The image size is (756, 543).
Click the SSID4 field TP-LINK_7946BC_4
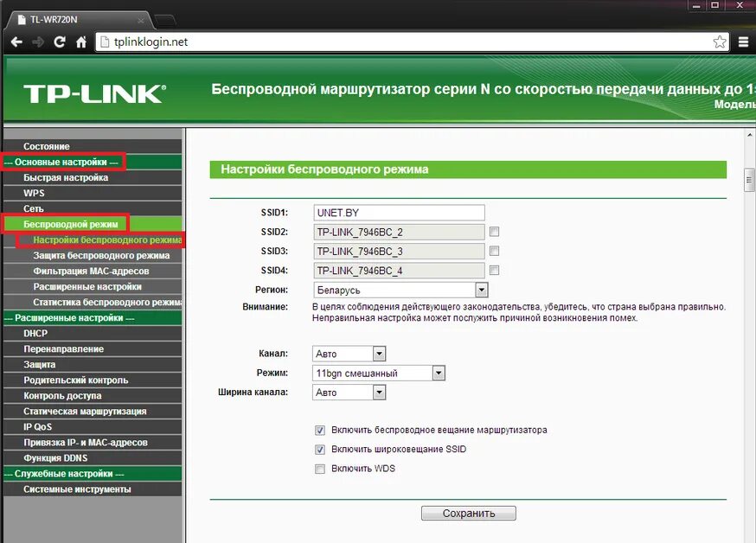click(400, 271)
